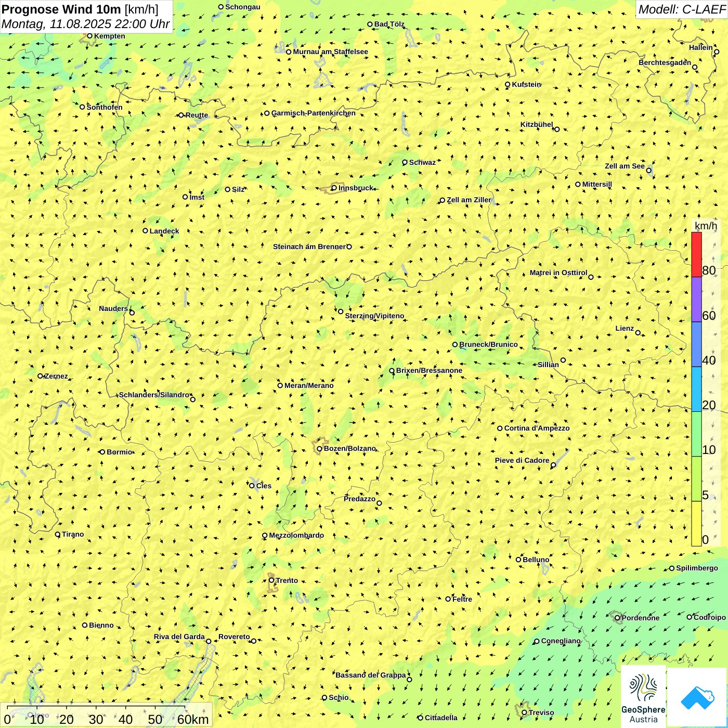This screenshot has width=728, height=728.
Task: Click the Cittadella town label
Action: pos(441,718)
